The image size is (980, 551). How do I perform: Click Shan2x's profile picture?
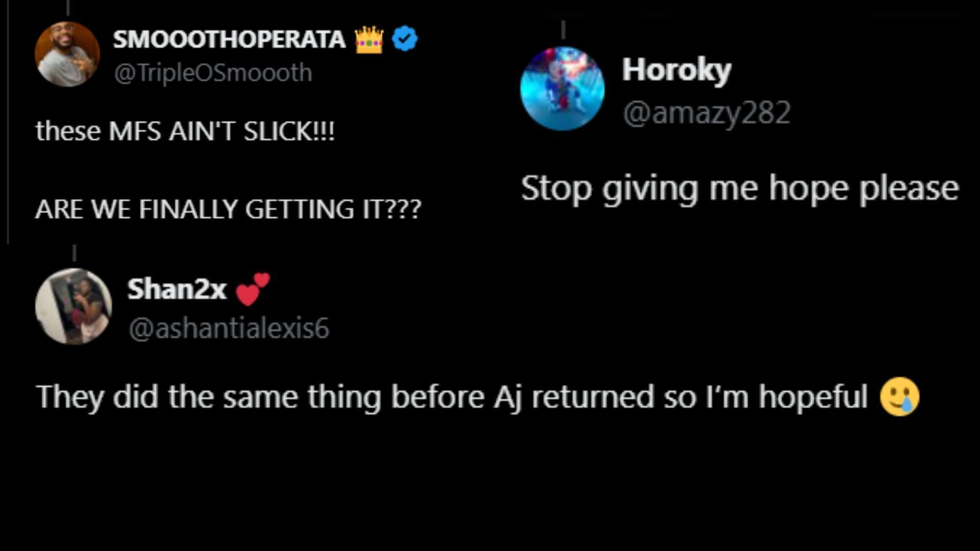73,306
